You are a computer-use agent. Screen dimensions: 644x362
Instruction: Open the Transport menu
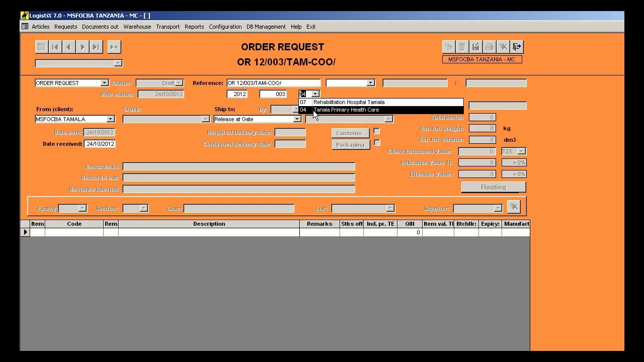tap(168, 27)
